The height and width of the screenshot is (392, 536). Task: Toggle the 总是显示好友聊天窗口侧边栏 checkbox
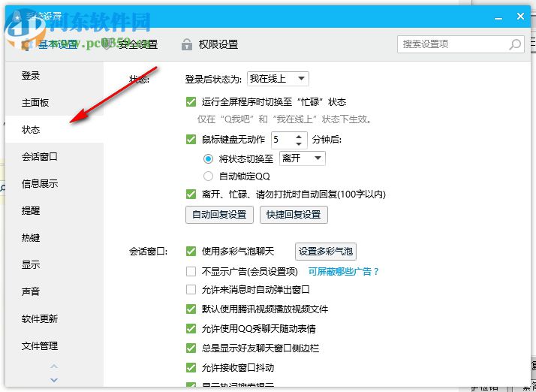coord(191,348)
